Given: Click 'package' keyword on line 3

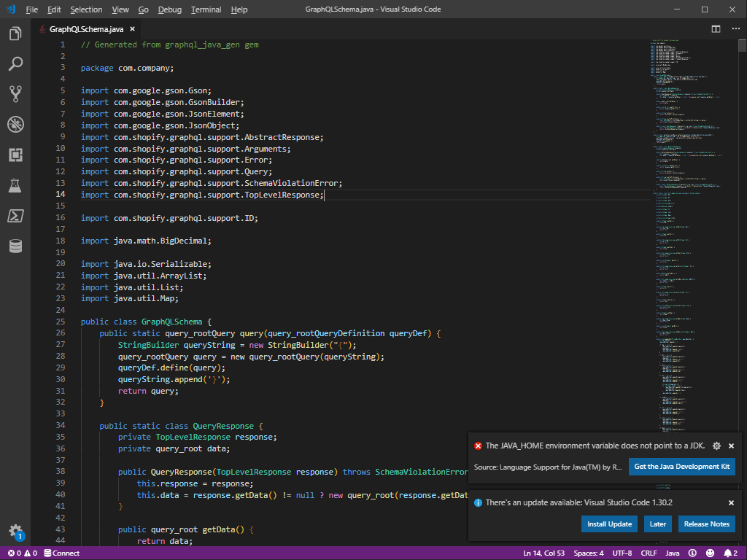Looking at the screenshot, I should click(97, 68).
